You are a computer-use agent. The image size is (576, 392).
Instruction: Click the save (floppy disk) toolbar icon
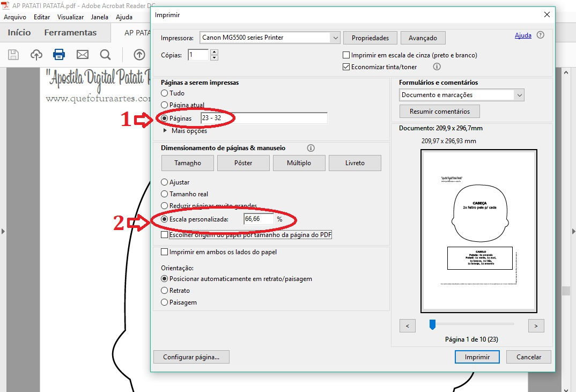point(13,55)
